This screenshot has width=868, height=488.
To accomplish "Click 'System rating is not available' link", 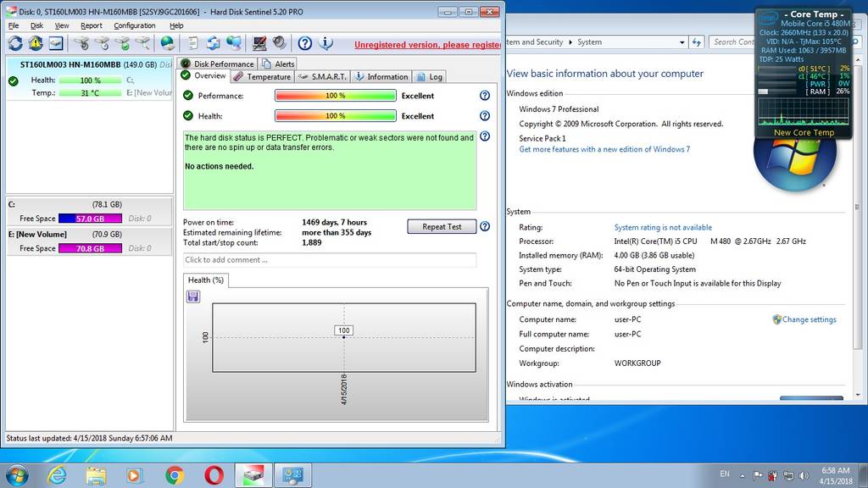I will [x=663, y=227].
